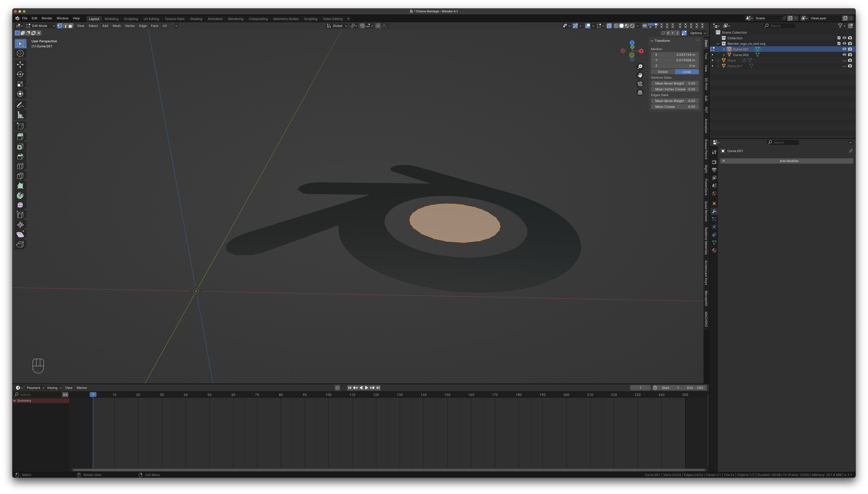Switch transform to Local coordinates
Viewport: 868px width, 494px height.
tap(687, 72)
